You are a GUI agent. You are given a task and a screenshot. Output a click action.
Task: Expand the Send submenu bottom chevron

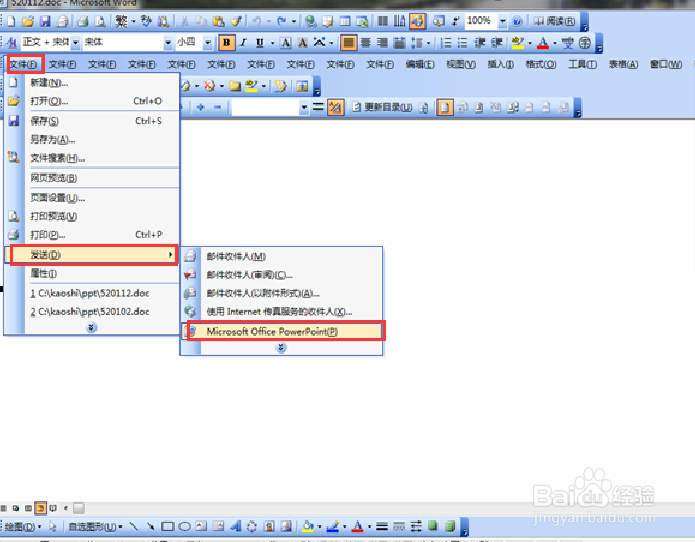[x=281, y=348]
